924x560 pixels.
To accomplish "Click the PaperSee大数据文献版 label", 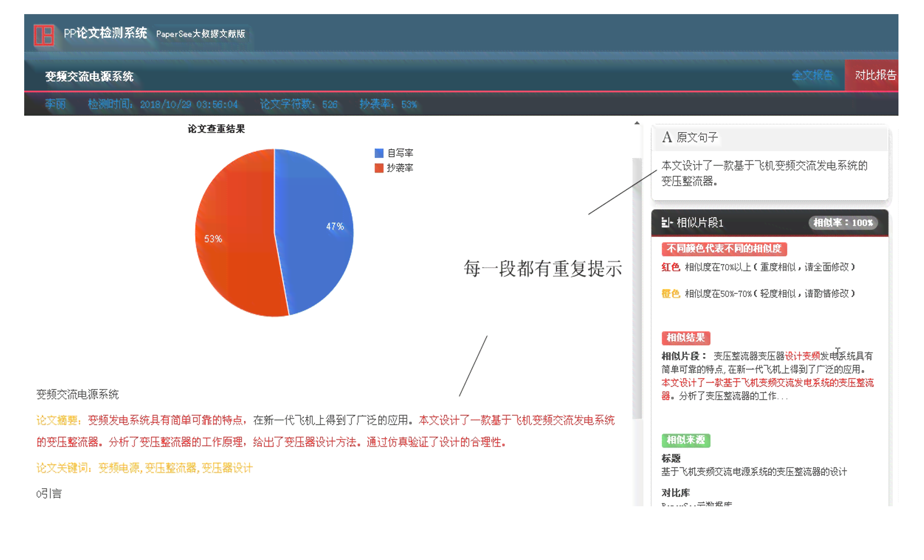I will coord(201,34).
